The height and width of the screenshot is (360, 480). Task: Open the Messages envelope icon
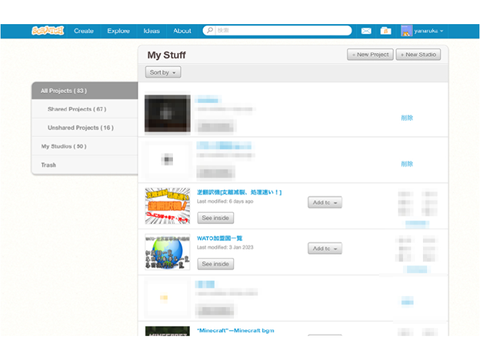coord(366,31)
